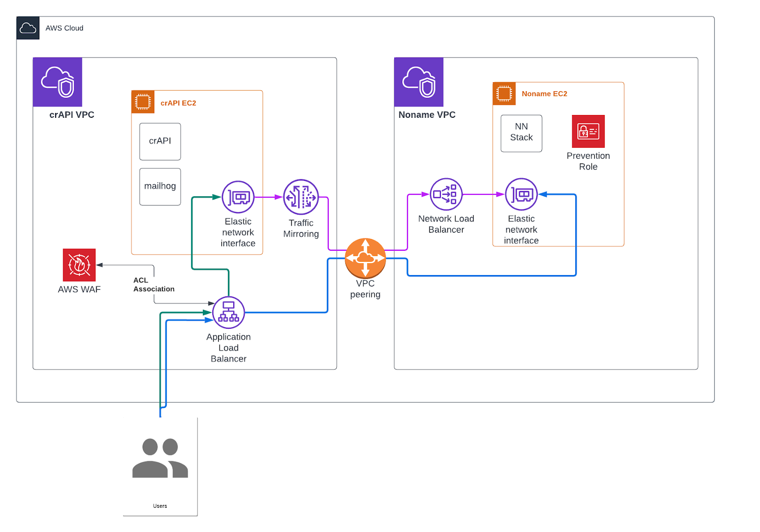Viewport: 760px width, 532px height.
Task: Select the 'Prevention Role' label
Action: pos(589,161)
